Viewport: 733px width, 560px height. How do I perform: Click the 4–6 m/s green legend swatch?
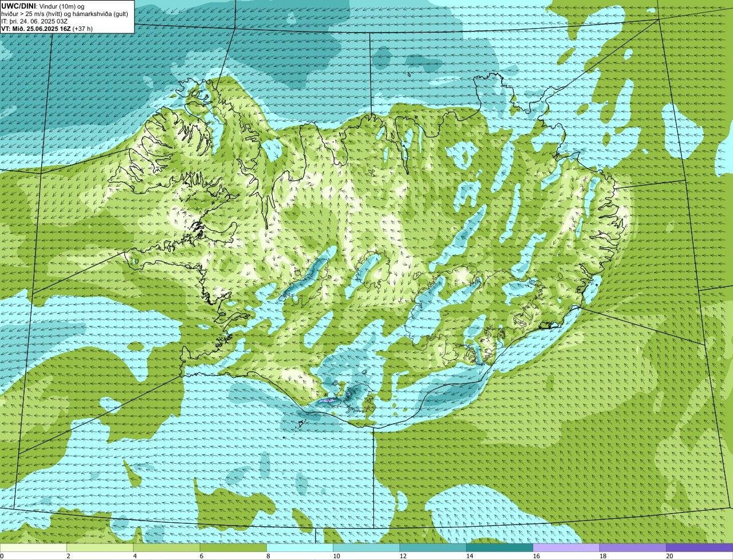pyautogui.click(x=167, y=548)
